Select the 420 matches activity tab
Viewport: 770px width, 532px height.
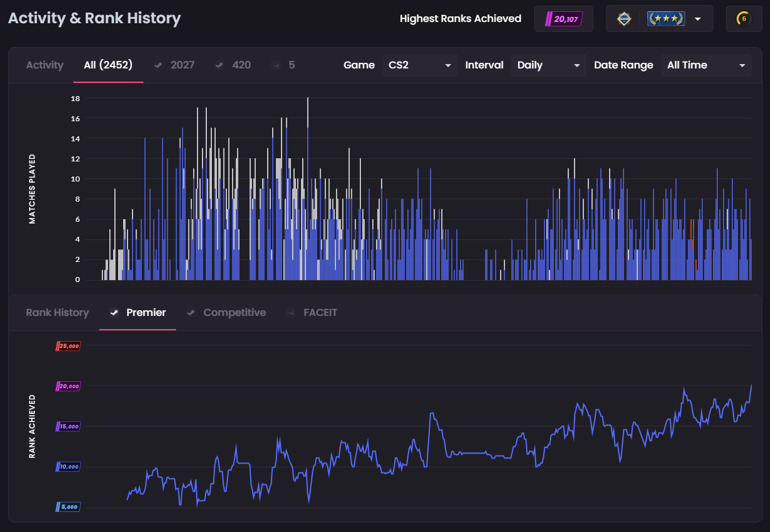pos(233,65)
